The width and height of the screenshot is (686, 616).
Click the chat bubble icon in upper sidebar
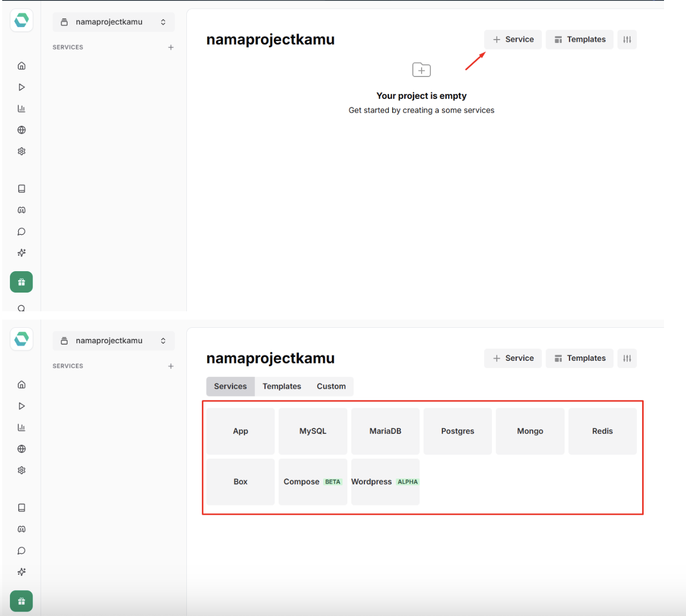point(21,232)
